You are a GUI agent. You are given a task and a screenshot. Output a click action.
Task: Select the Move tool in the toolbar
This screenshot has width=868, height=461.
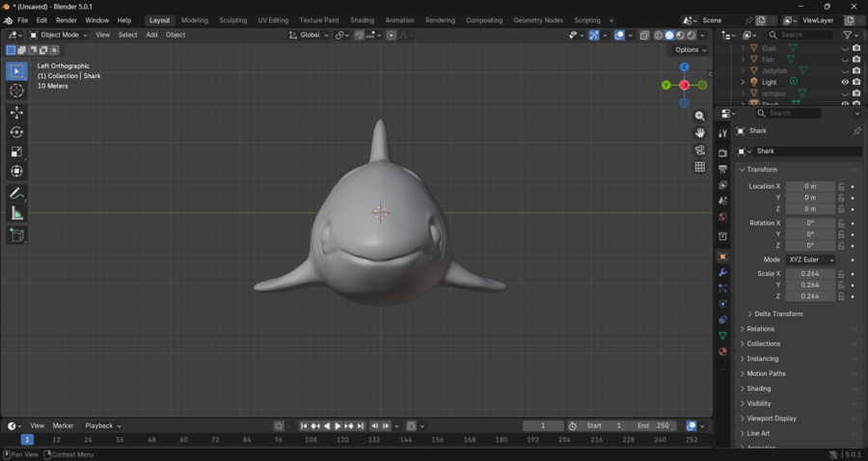point(16,113)
